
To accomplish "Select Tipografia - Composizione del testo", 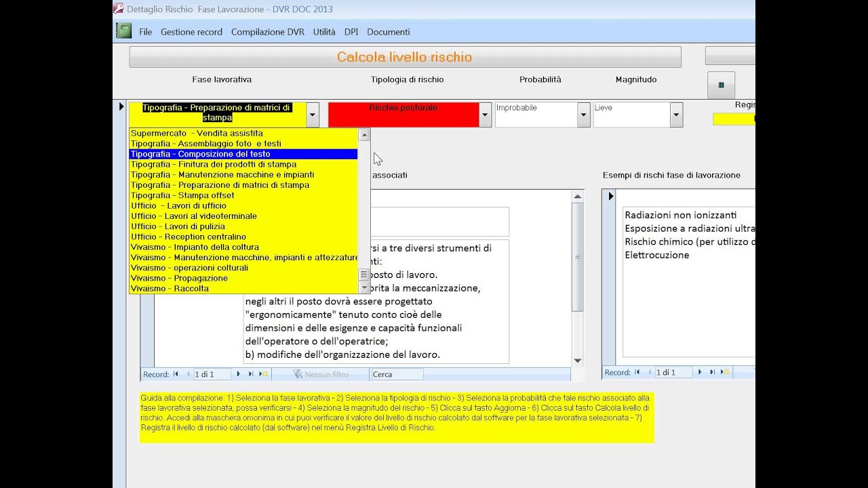I will click(243, 154).
